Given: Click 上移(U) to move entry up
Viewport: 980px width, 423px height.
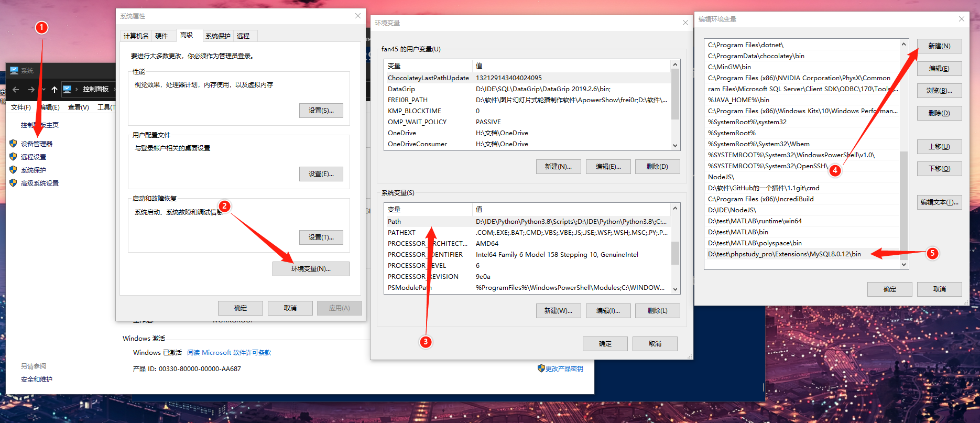Looking at the screenshot, I should [940, 146].
